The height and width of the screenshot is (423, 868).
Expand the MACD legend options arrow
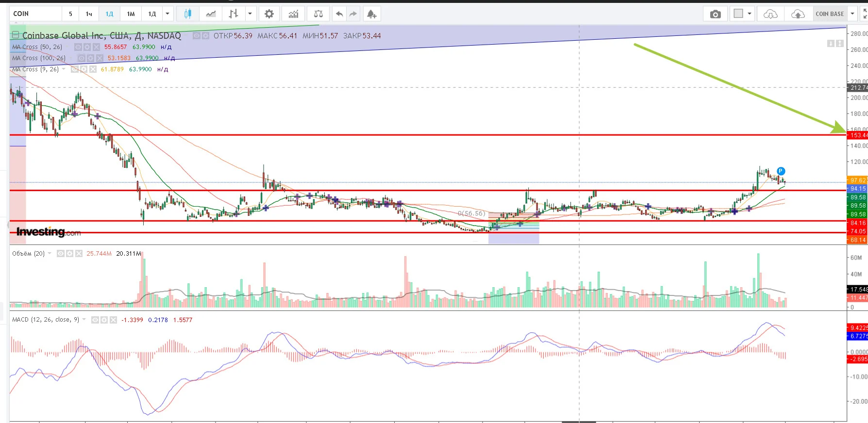click(x=84, y=320)
